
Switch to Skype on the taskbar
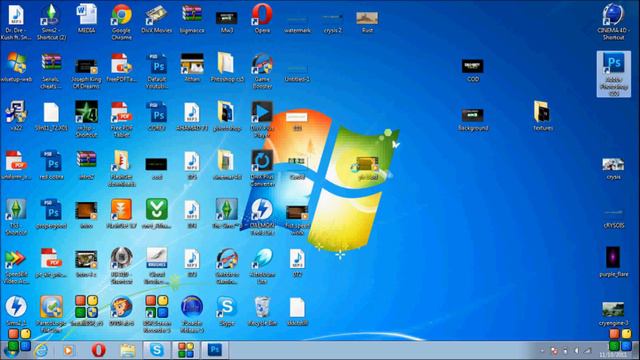pos(157,350)
